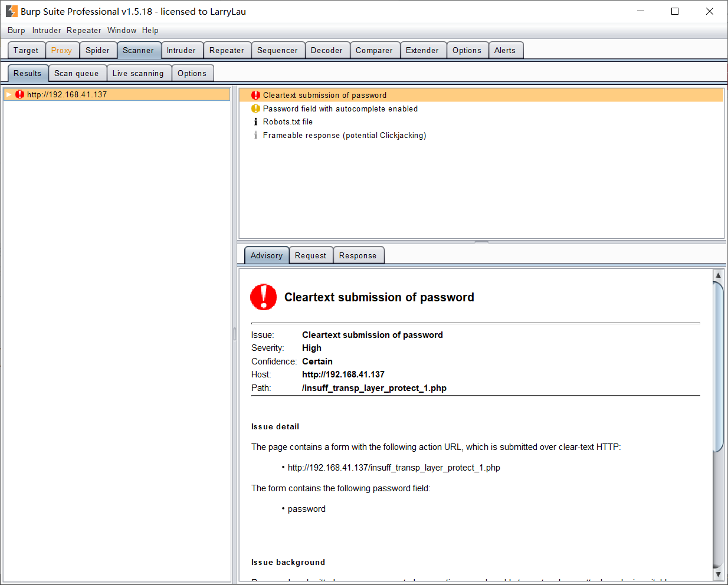Switch to the Repeater tool tab
The height and width of the screenshot is (585, 728).
coord(227,50)
